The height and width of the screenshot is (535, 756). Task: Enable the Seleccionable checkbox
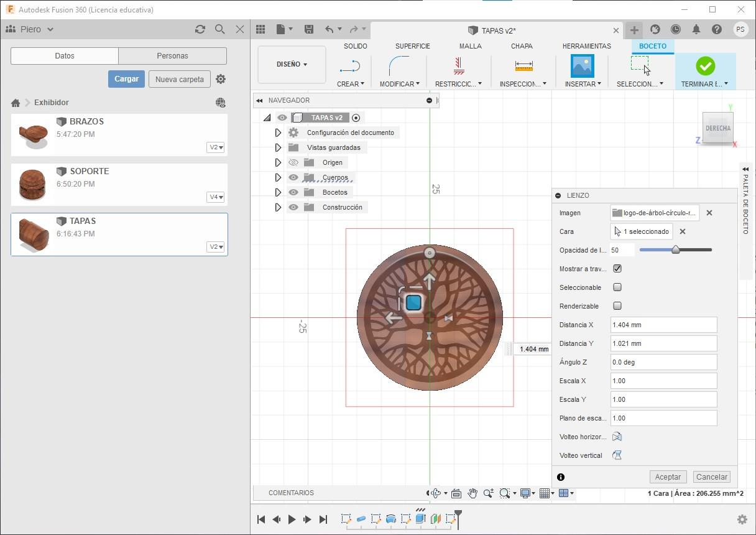tap(617, 287)
